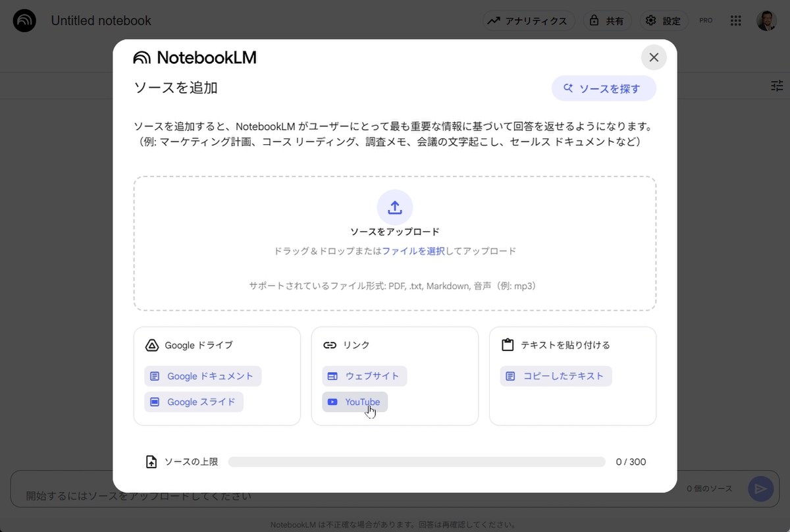Click the PRO badge
The width and height of the screenshot is (790, 532).
pos(706,20)
